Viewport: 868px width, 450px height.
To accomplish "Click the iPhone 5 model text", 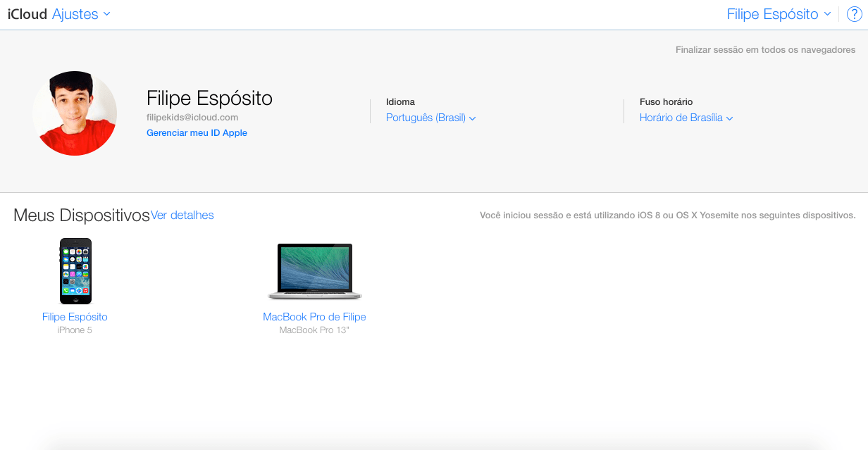I will click(75, 330).
